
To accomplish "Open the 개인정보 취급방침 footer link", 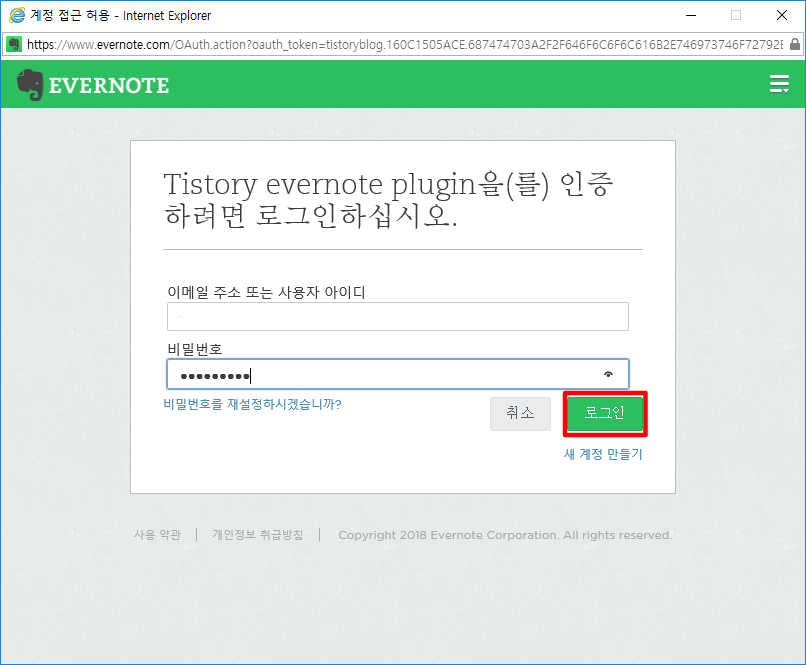I will 258,535.
